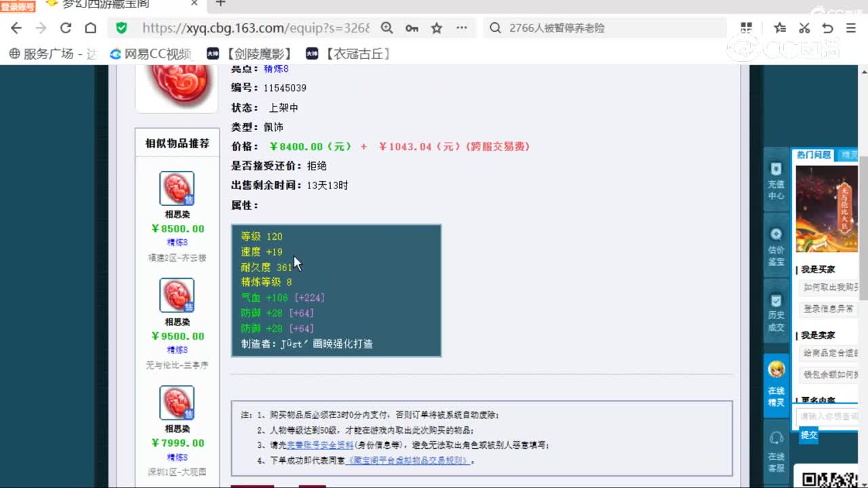The width and height of the screenshot is (868, 488).
Task: Reload the current page
Action: pos(66,28)
